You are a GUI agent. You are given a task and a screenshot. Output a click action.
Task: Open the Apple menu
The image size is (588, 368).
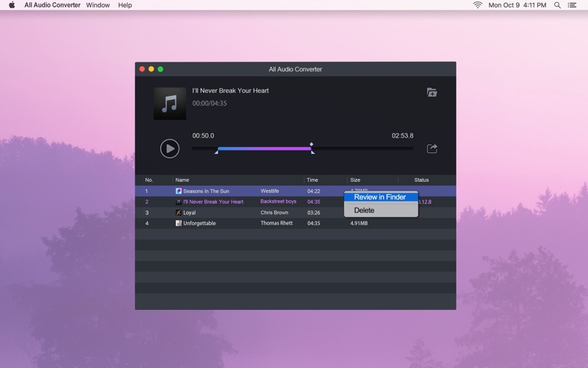(x=12, y=5)
